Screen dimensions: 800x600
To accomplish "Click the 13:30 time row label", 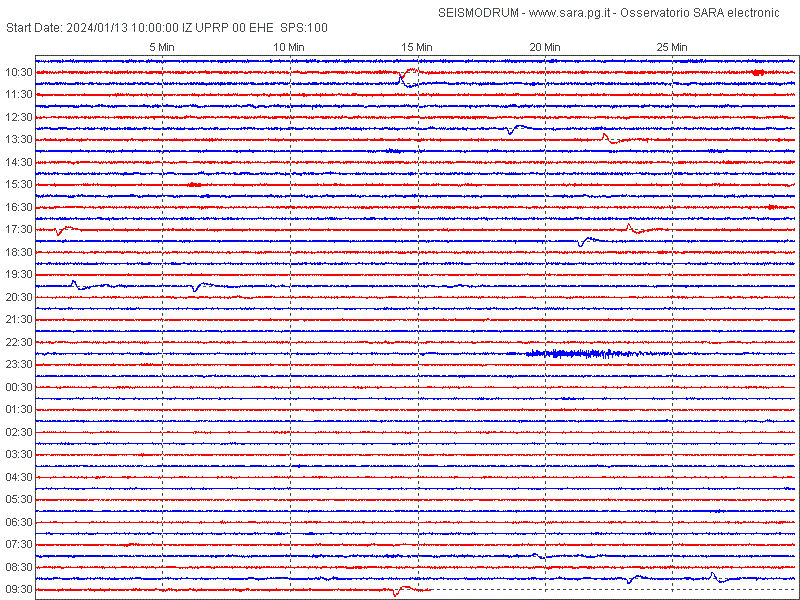I will [19, 140].
